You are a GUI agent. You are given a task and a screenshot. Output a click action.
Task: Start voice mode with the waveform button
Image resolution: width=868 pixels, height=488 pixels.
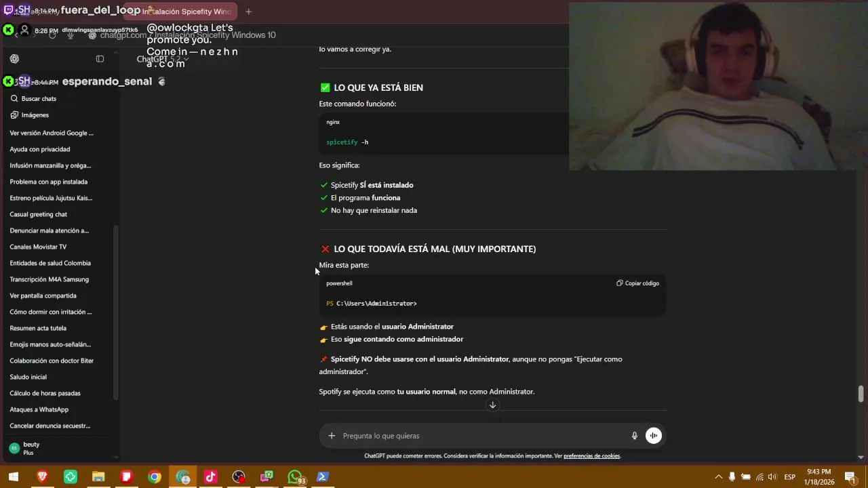click(654, 436)
